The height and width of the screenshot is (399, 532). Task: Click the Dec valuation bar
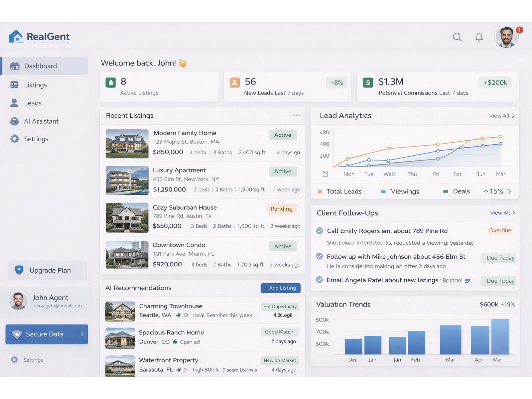pos(353,346)
